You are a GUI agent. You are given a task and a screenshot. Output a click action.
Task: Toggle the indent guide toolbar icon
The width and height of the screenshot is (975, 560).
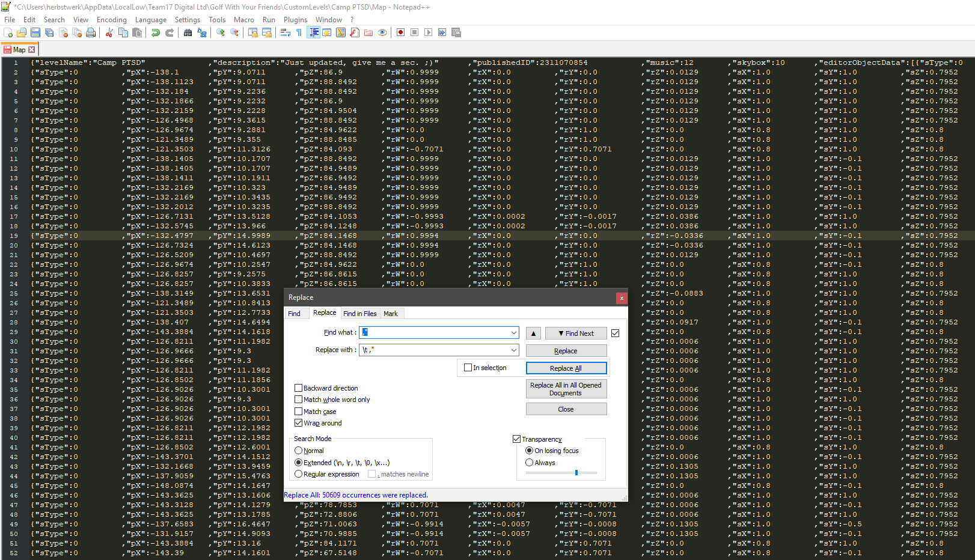(x=313, y=32)
